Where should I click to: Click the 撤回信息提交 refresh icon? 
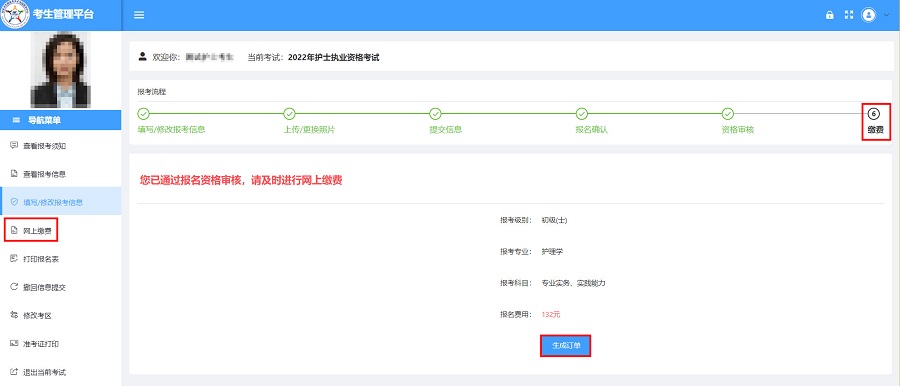(x=14, y=287)
